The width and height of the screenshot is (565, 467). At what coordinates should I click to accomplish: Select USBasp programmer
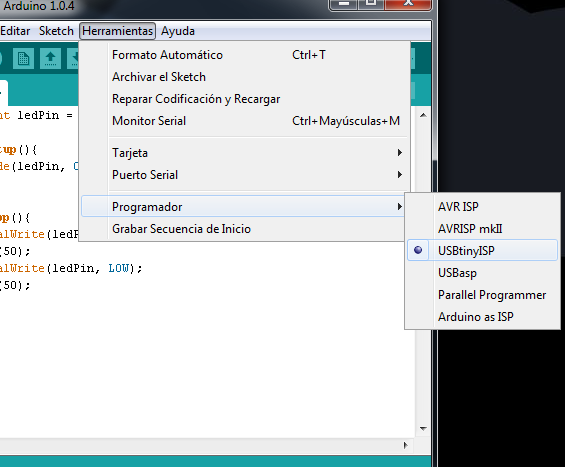tap(482, 273)
